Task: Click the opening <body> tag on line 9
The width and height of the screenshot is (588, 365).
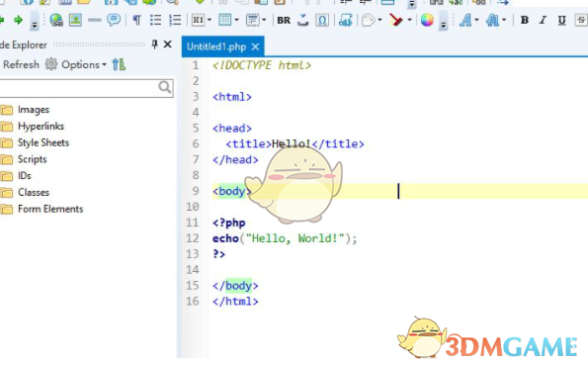Action: pyautogui.click(x=232, y=191)
